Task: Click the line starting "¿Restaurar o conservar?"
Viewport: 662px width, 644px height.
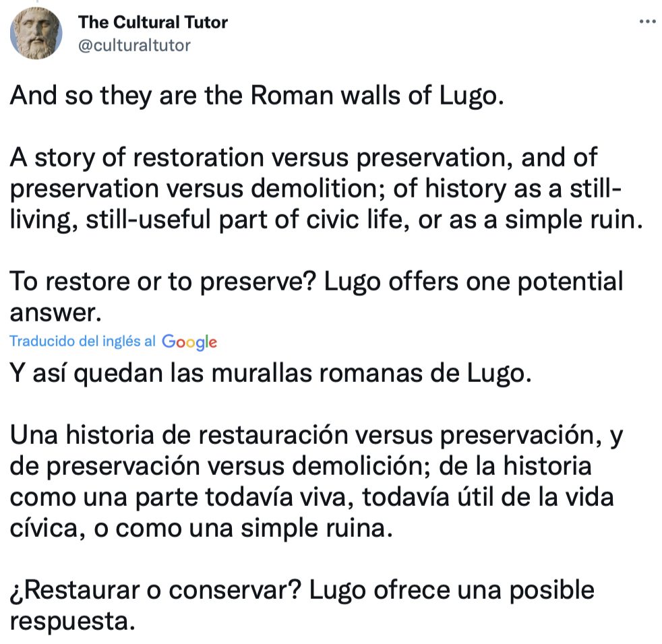Action: pyautogui.click(x=303, y=589)
